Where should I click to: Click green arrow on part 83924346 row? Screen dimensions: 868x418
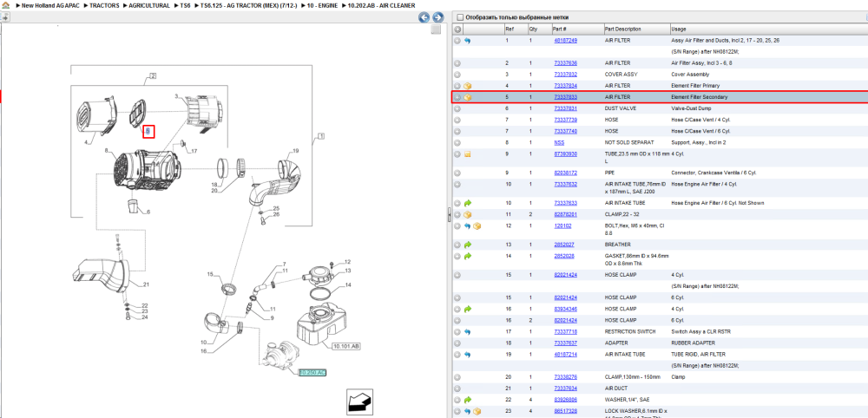click(468, 309)
